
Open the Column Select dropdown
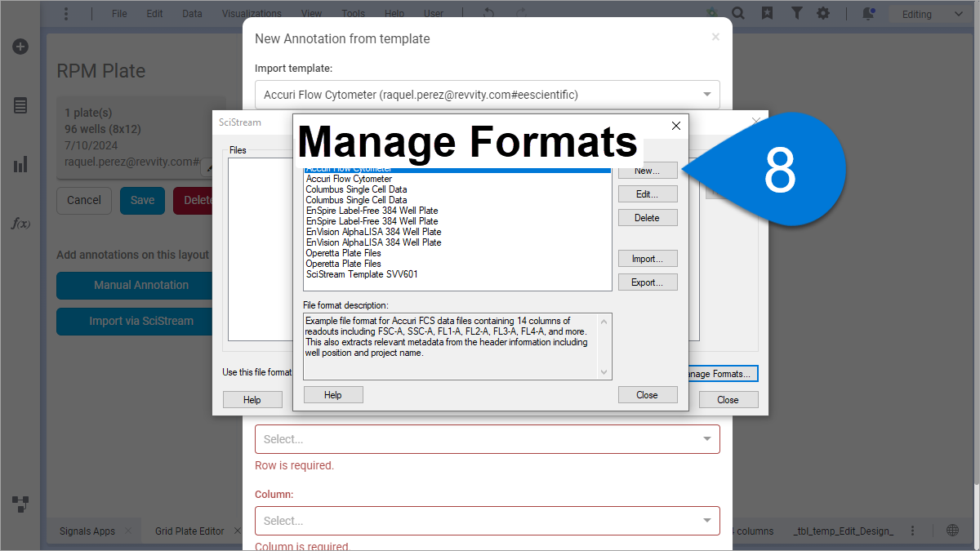point(488,521)
